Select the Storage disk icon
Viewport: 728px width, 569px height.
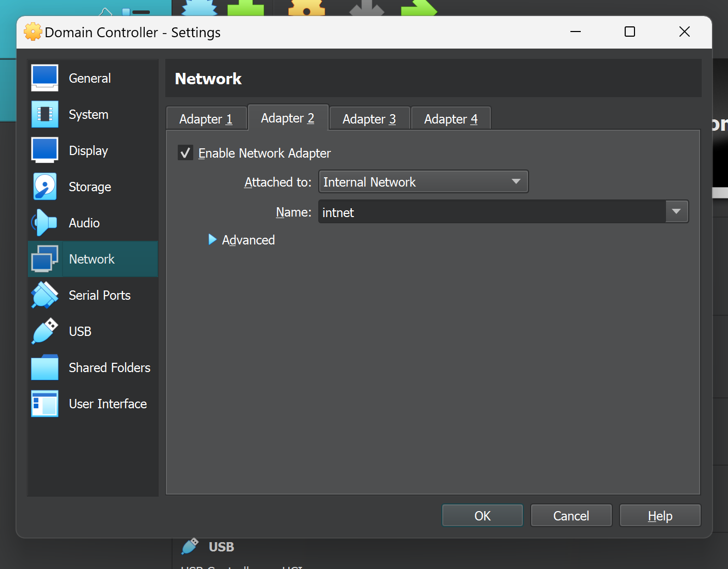(x=44, y=187)
